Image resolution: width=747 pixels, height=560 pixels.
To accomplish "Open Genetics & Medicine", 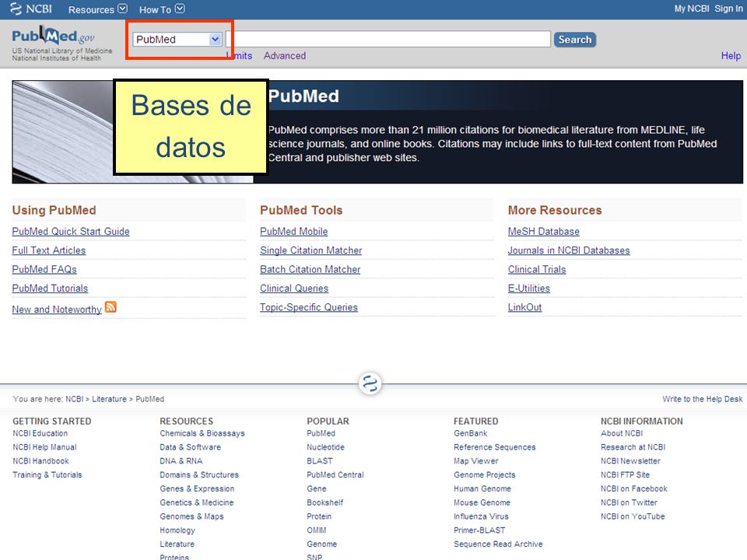I will 197,502.
